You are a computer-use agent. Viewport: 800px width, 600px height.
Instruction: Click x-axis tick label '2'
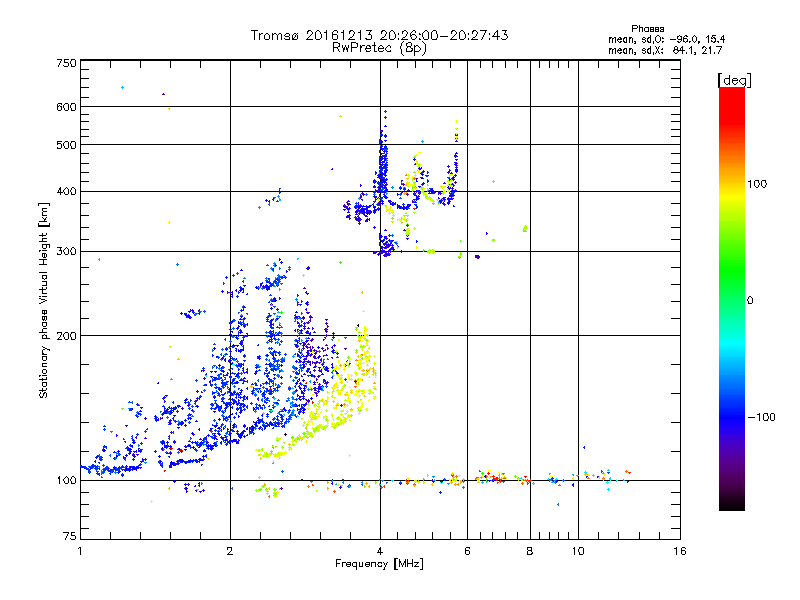(230, 551)
